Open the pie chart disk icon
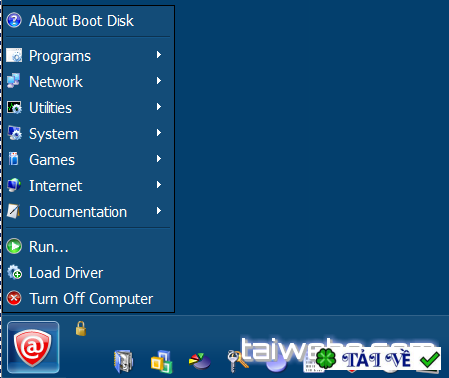The height and width of the screenshot is (378, 449). coord(200,361)
